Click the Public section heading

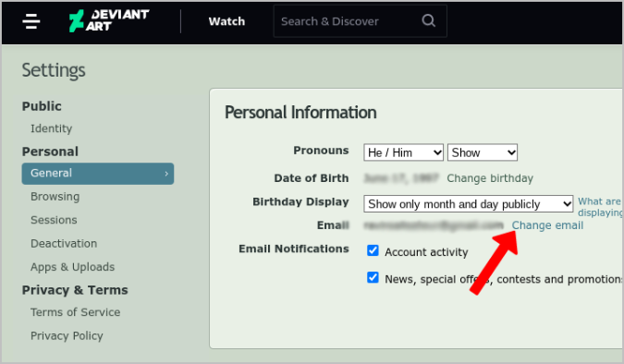pyautogui.click(x=42, y=106)
